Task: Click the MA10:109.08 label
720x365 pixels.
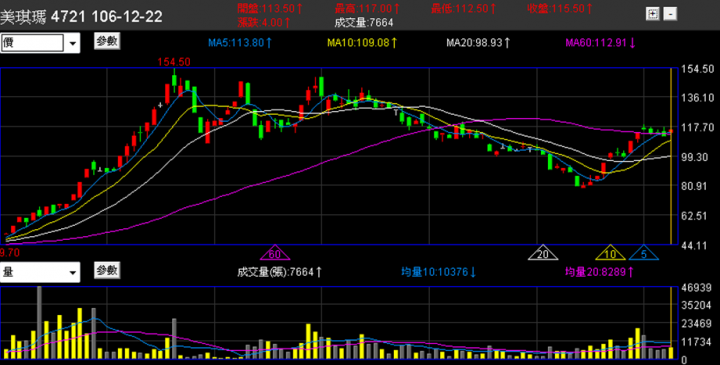Action: (x=362, y=43)
